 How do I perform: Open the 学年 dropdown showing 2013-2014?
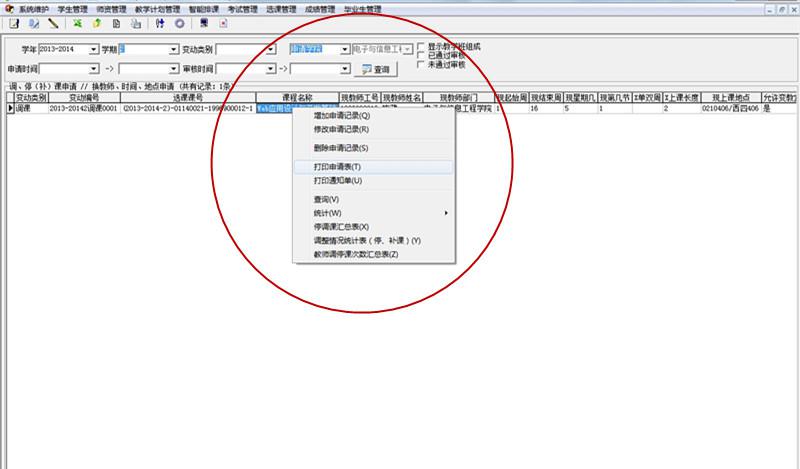(93, 49)
